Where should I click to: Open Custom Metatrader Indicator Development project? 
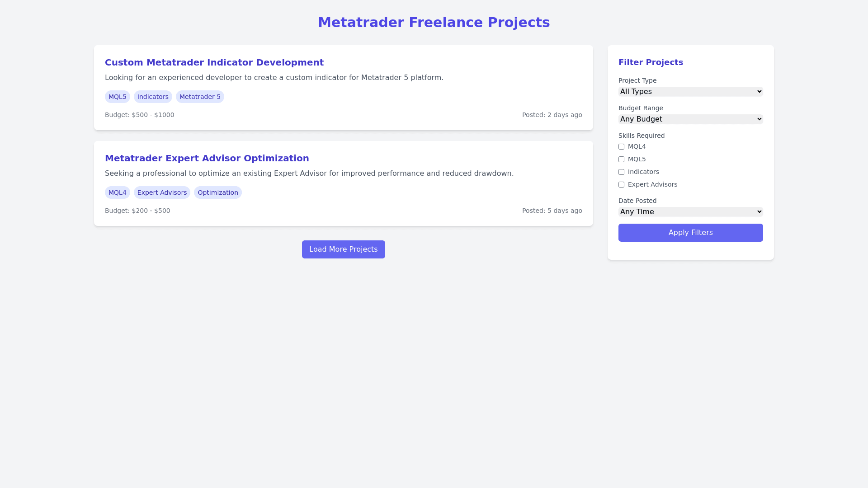pyautogui.click(x=214, y=62)
